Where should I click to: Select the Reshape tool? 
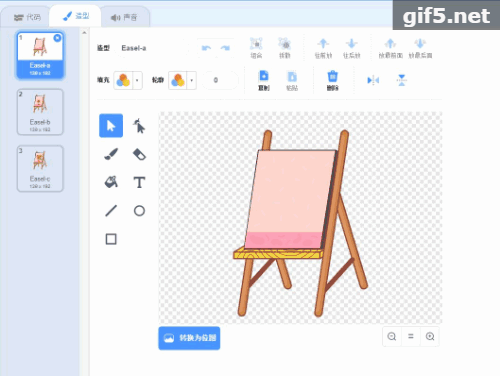(139, 126)
